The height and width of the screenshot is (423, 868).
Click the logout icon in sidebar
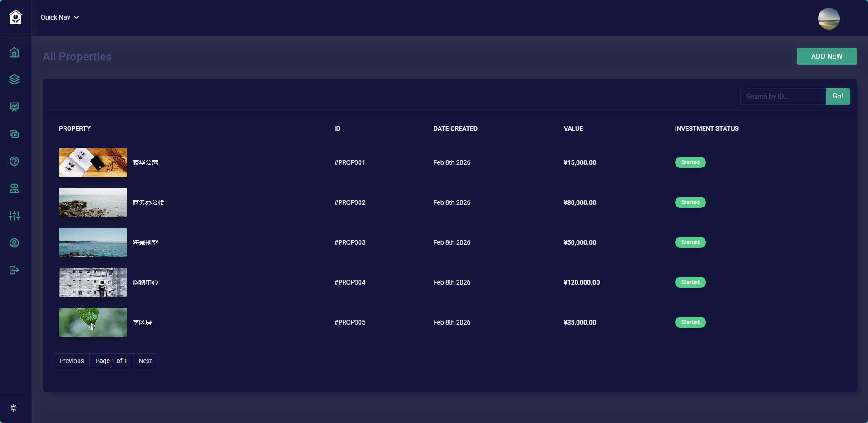pos(15,270)
